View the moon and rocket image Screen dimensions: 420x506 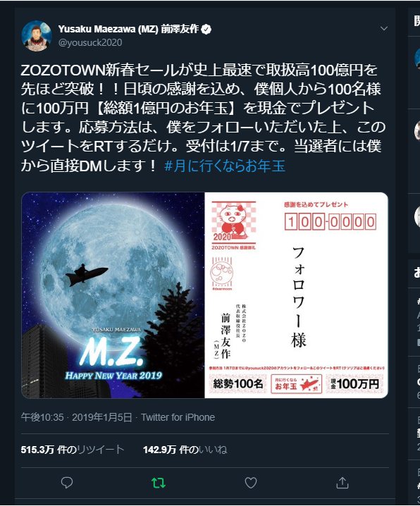[x=113, y=295]
